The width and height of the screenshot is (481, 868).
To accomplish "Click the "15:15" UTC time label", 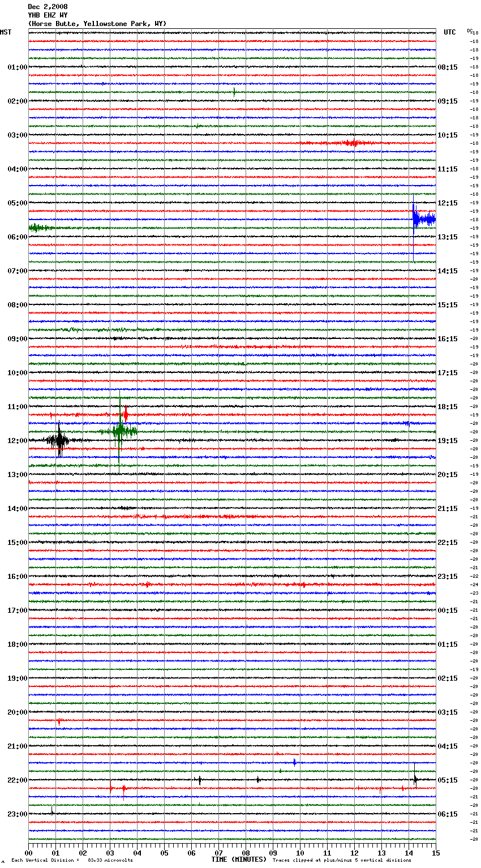I will point(448,305).
